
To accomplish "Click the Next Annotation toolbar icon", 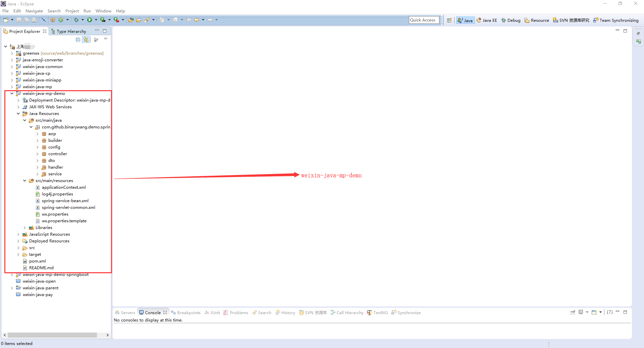I will tap(162, 20).
